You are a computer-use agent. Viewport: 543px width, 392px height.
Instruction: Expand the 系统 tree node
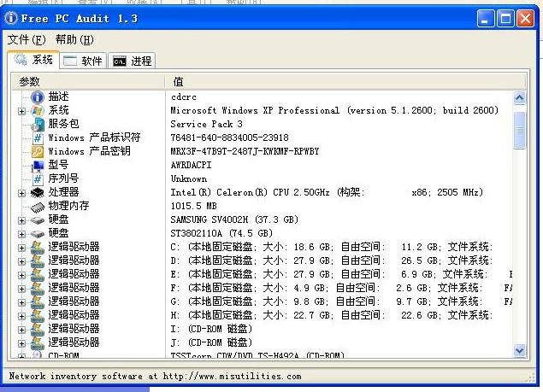(x=21, y=111)
